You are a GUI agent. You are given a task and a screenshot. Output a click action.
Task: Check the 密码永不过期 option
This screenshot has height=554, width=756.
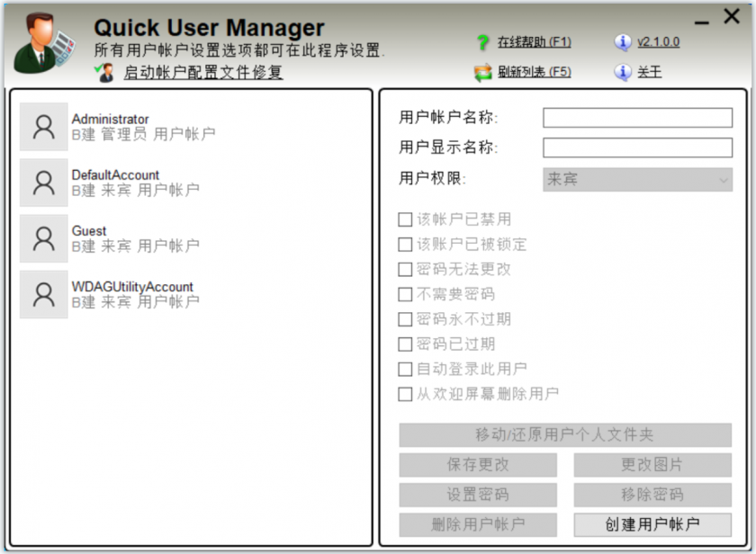click(406, 318)
